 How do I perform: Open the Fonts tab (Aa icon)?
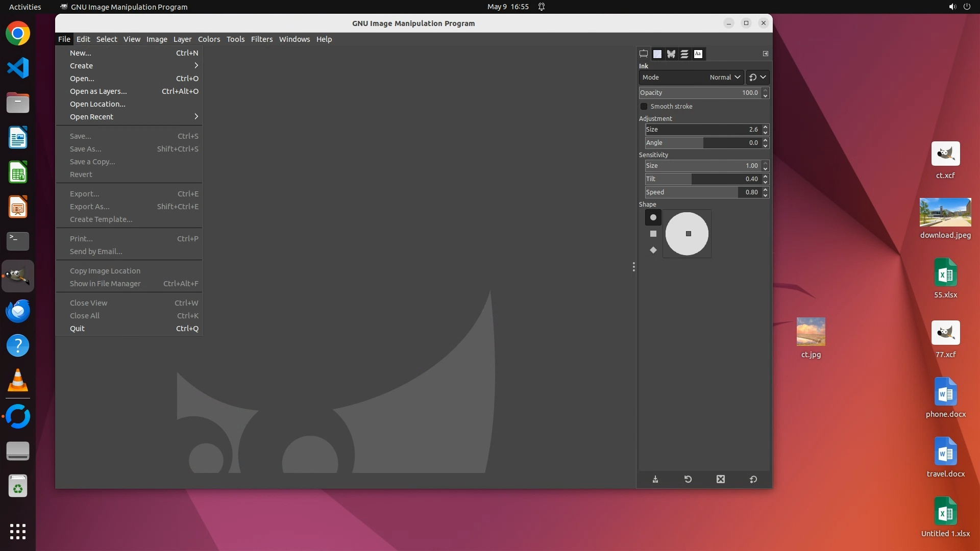[x=698, y=54]
